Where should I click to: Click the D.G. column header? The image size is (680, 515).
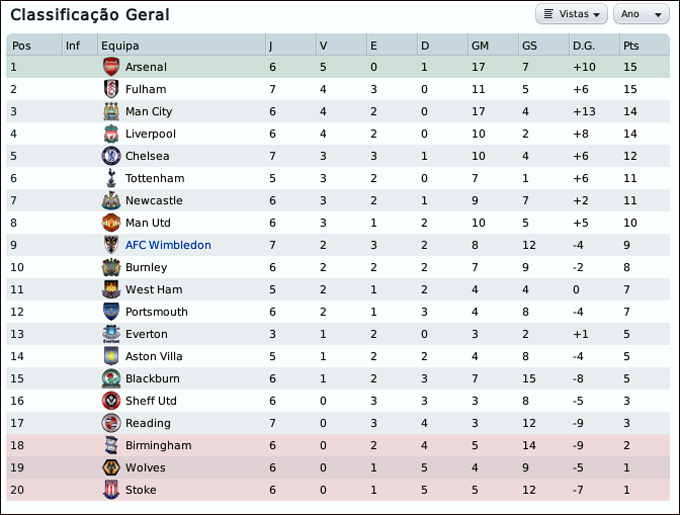pyautogui.click(x=583, y=46)
